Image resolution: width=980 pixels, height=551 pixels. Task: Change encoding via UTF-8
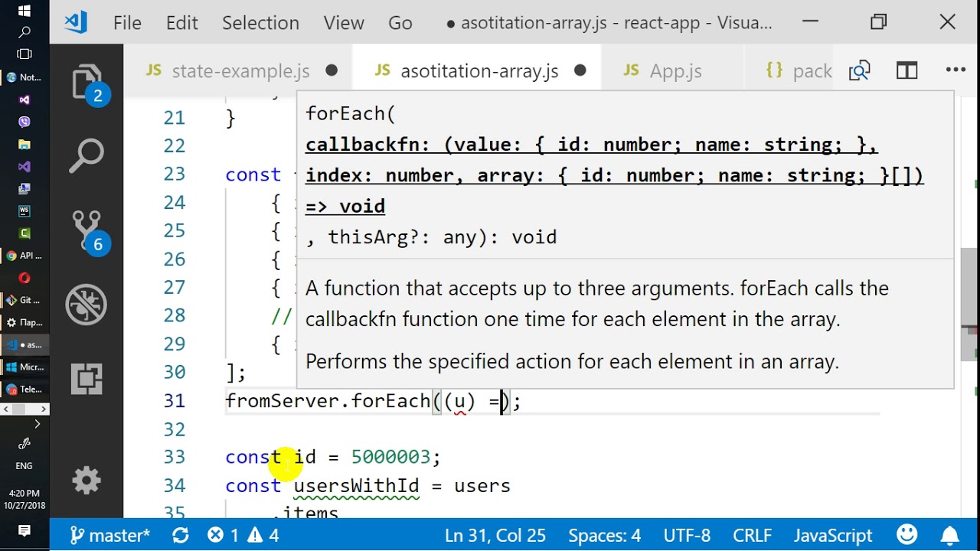[685, 535]
